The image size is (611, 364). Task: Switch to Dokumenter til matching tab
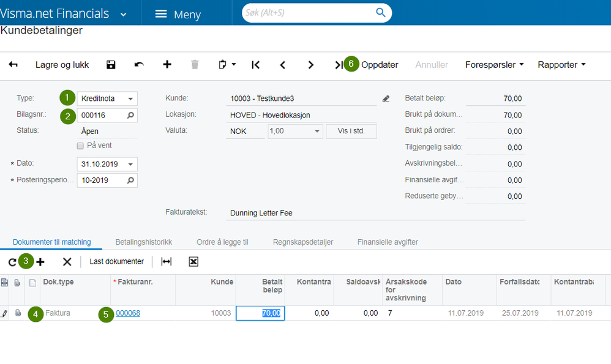coord(52,242)
